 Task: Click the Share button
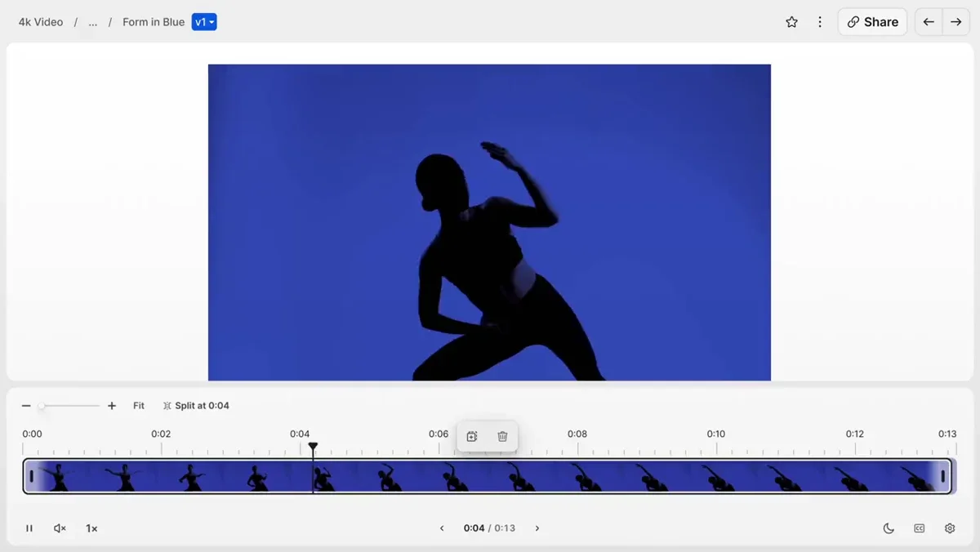pos(872,22)
